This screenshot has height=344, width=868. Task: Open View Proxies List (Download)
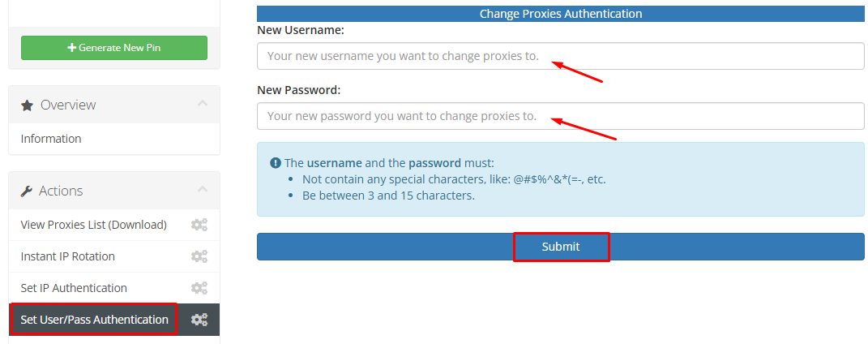pyautogui.click(x=93, y=225)
